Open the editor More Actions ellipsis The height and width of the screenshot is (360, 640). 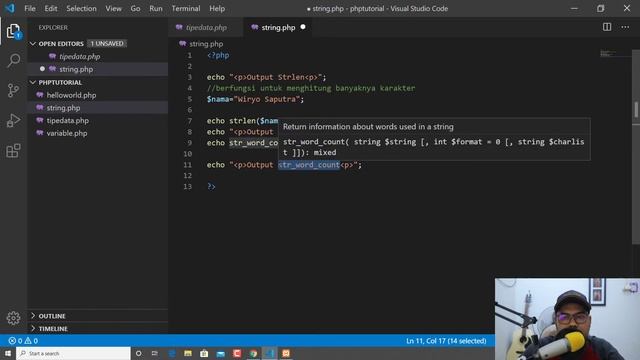pos(625,27)
